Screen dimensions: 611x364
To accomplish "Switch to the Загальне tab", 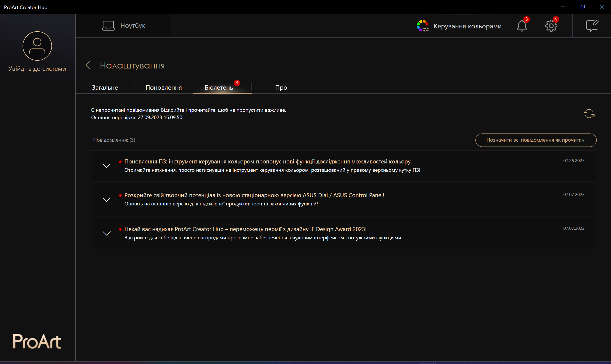I will coord(105,88).
